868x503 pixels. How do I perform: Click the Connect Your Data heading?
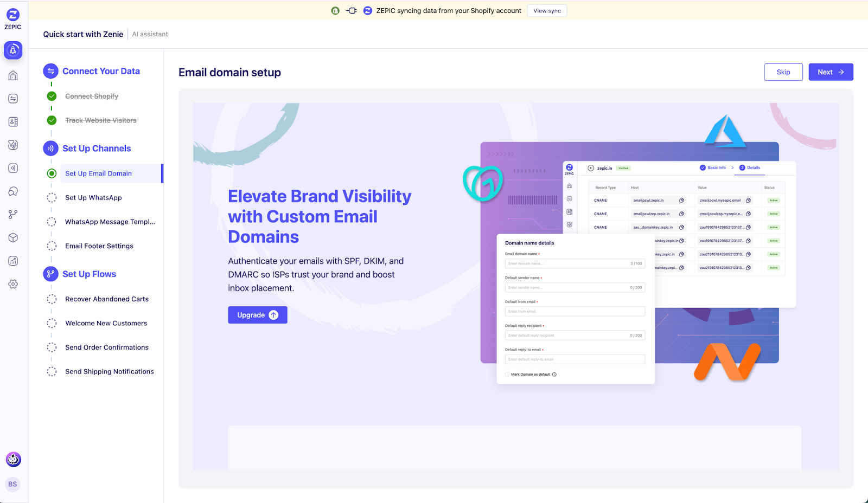pos(101,71)
